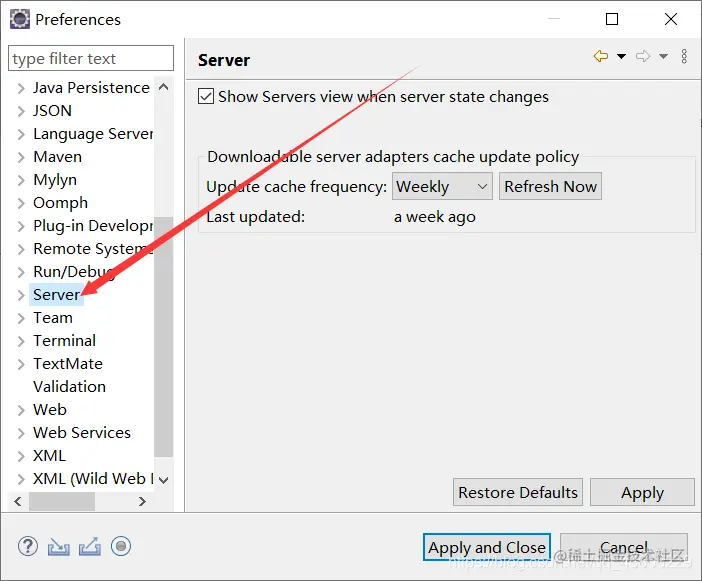702x581 pixels.
Task: Expand the Mylyn tree node
Action: (x=21, y=180)
